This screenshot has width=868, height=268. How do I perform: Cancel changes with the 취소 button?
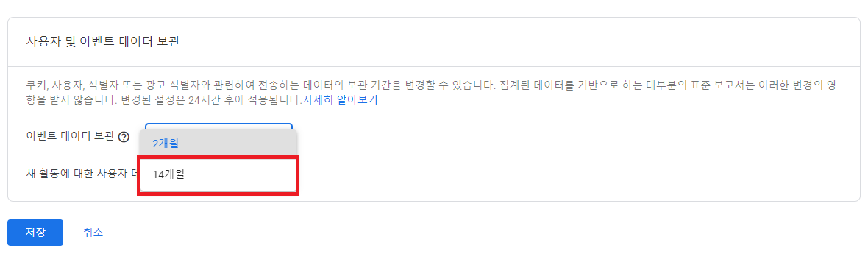pos(93,233)
